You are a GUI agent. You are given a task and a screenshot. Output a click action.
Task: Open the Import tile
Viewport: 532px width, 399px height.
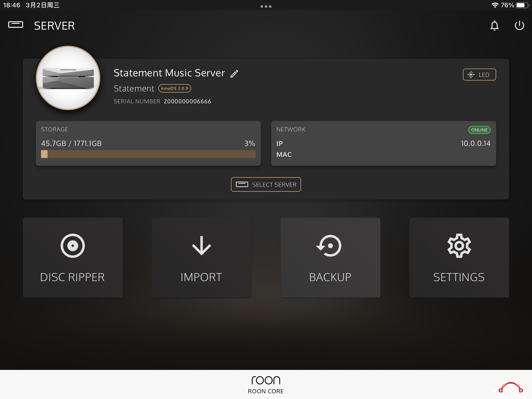click(202, 258)
